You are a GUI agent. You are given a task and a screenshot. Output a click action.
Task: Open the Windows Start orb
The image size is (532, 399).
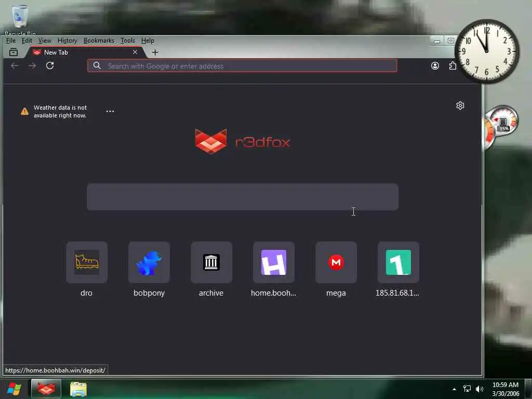pyautogui.click(x=14, y=389)
